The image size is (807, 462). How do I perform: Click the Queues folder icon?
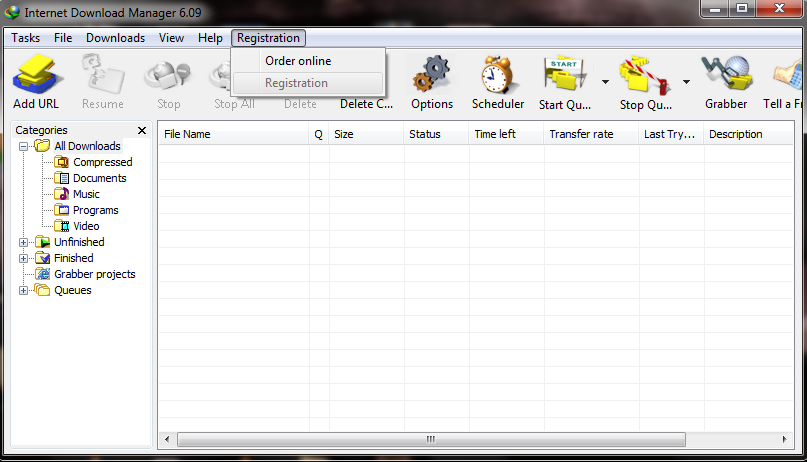(x=42, y=290)
